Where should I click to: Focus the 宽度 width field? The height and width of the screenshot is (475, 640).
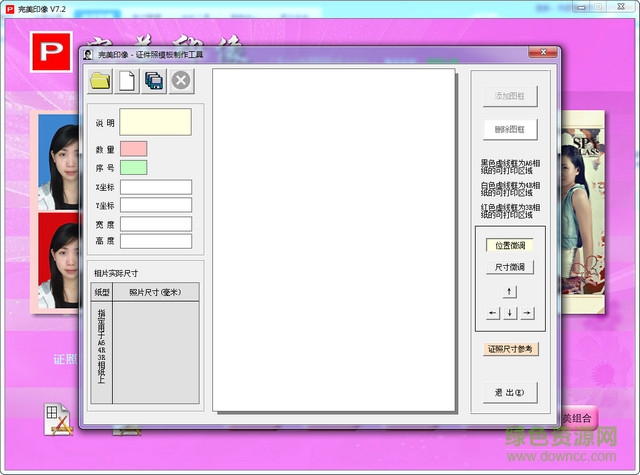[x=156, y=224]
